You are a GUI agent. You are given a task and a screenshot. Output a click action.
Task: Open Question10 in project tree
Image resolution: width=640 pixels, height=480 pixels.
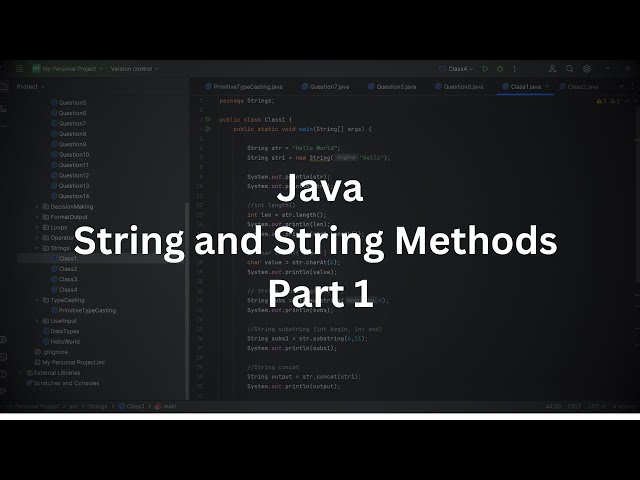coord(70,155)
